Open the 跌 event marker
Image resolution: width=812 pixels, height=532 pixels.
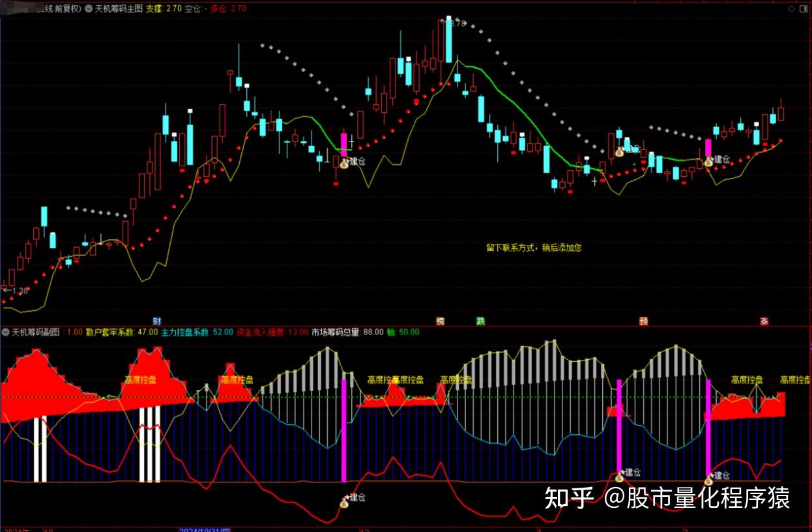point(481,321)
